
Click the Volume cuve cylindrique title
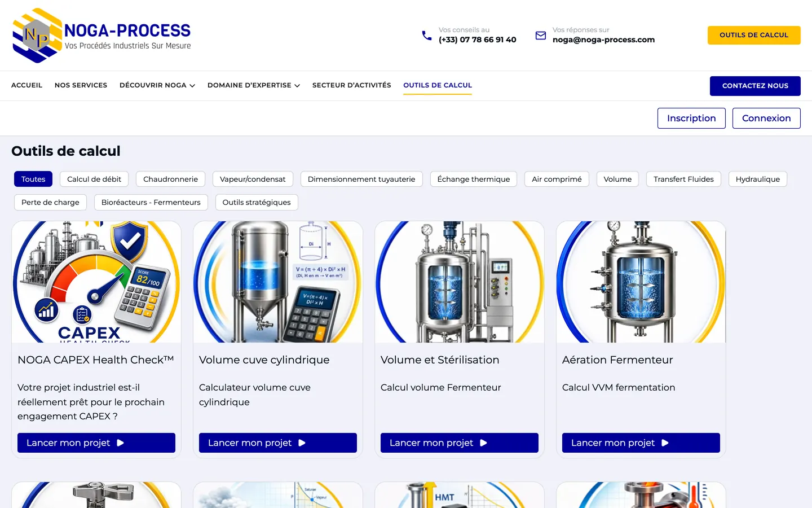[264, 360]
